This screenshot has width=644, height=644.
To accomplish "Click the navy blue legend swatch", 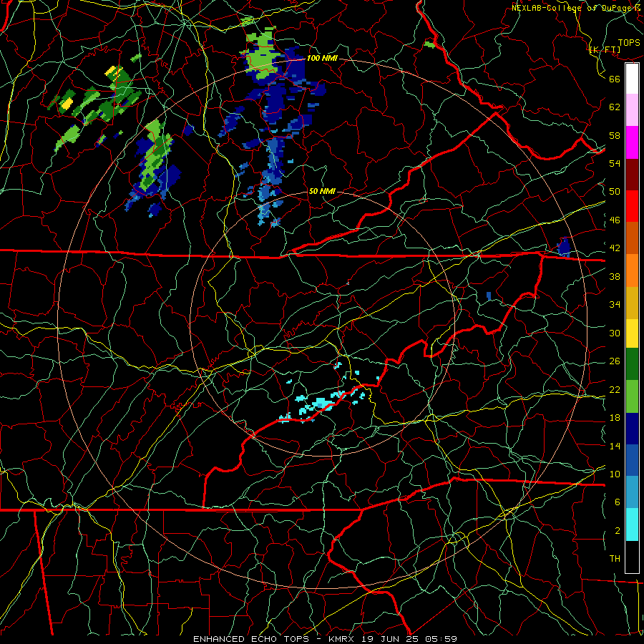I will (x=632, y=429).
